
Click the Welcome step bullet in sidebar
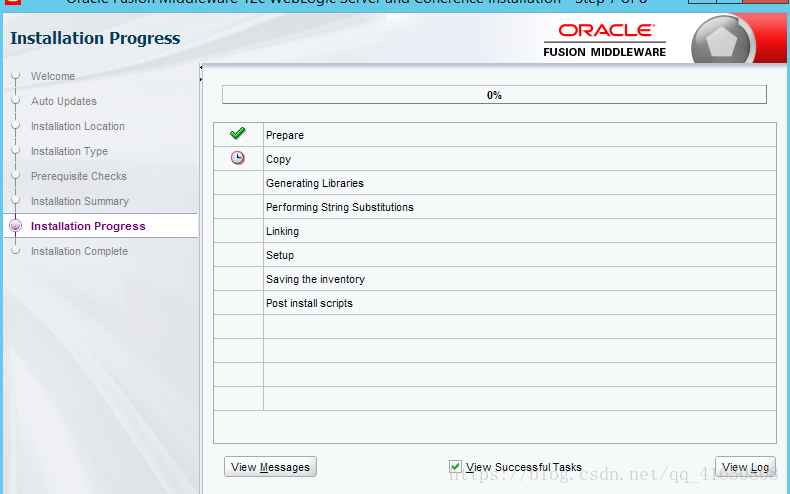tap(16, 75)
